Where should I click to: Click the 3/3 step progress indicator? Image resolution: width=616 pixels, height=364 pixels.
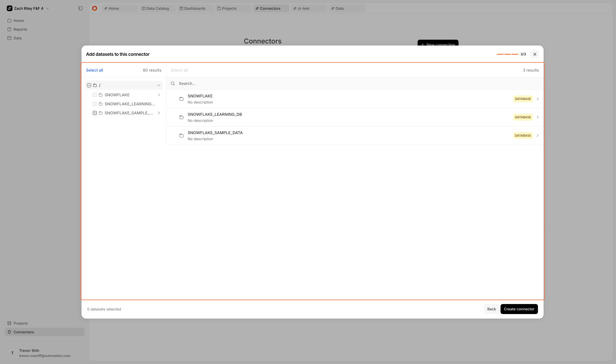pyautogui.click(x=511, y=54)
